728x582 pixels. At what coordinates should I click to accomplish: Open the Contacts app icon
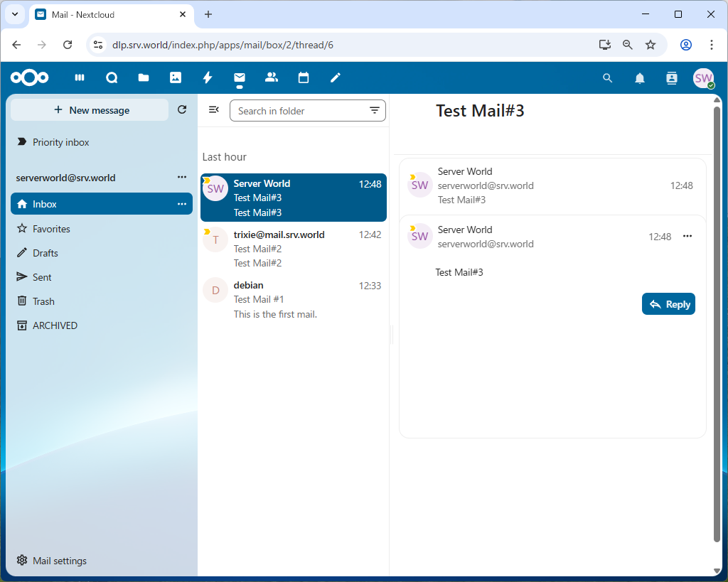271,78
